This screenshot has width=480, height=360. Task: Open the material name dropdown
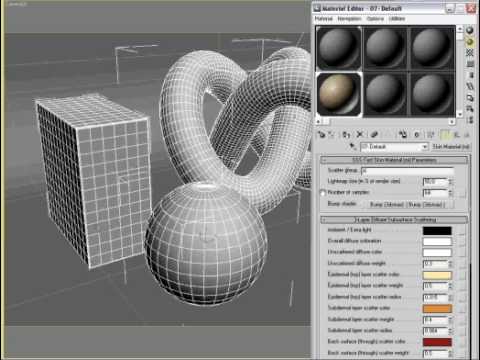425,147
